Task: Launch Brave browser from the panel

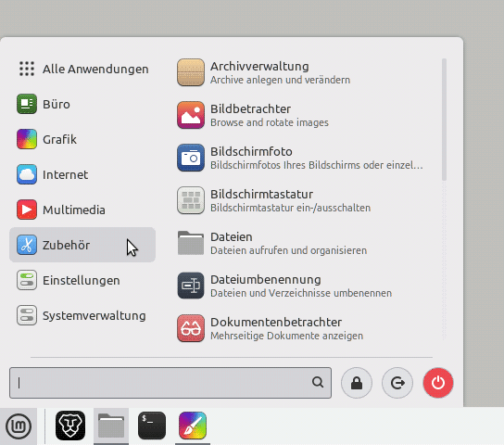Action: 70,426
